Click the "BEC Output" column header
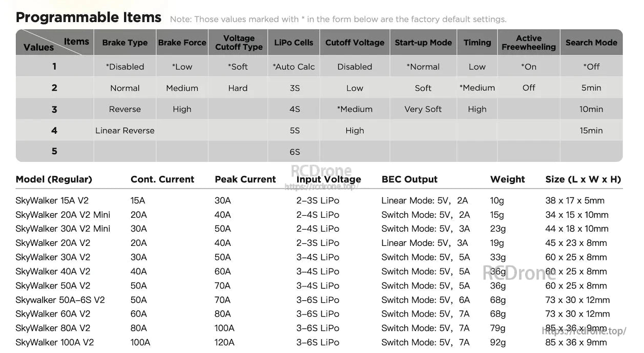 [x=409, y=179]
